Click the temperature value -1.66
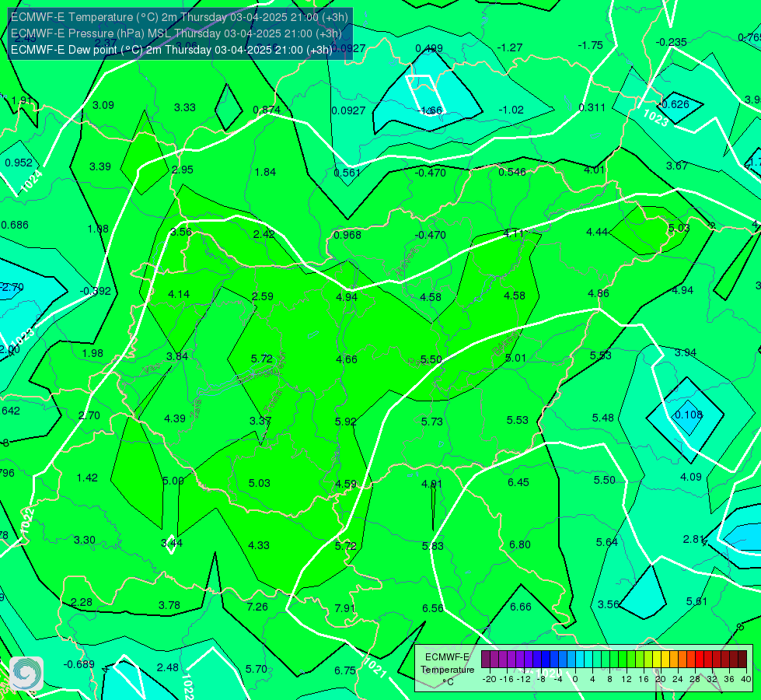The height and width of the screenshot is (700, 761). pyautogui.click(x=430, y=110)
